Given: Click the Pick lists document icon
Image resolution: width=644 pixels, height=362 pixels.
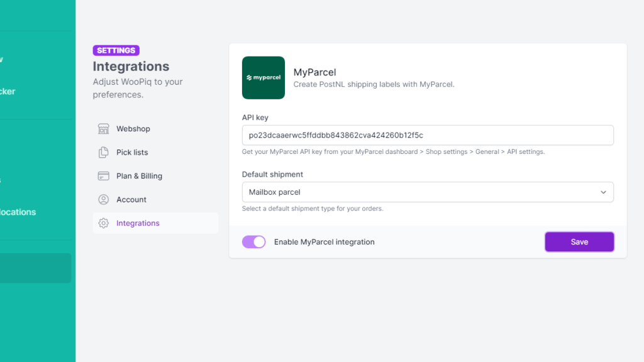Looking at the screenshot, I should tap(104, 152).
